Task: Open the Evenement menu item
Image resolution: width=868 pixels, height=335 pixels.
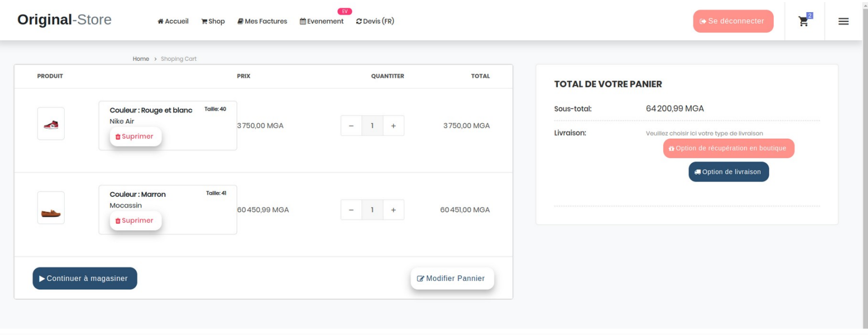Action: click(x=322, y=21)
